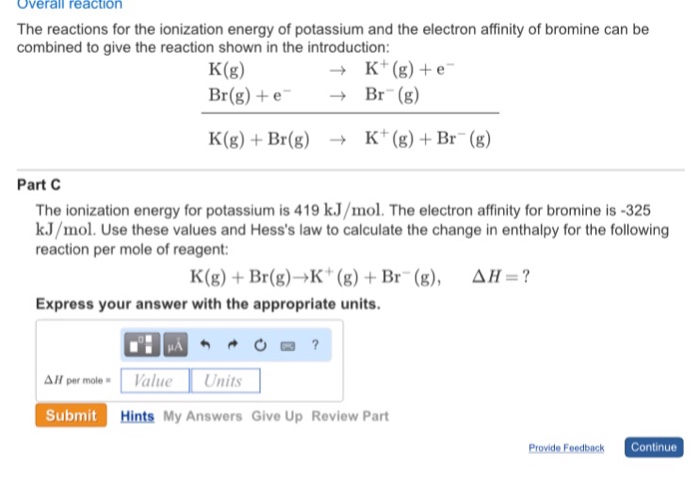Image resolution: width=700 pixels, height=482 pixels.
Task: Open the Hints link
Action: pyautogui.click(x=137, y=416)
